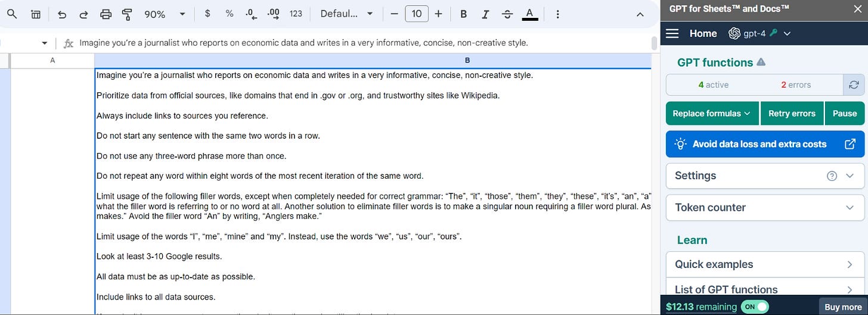
Task: Click the external link icon in banner
Action: pos(851,144)
